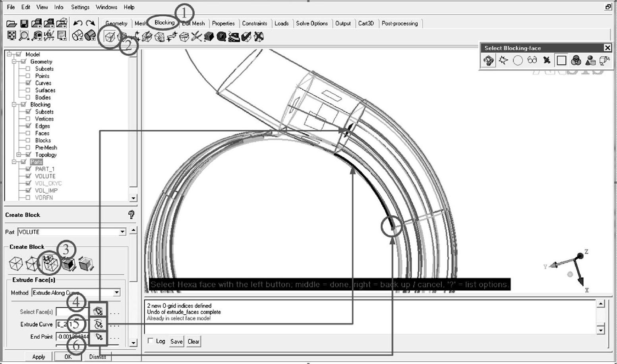This screenshot has height=364, width=617.
Task: Click the Dismiss button
Action: 98,356
